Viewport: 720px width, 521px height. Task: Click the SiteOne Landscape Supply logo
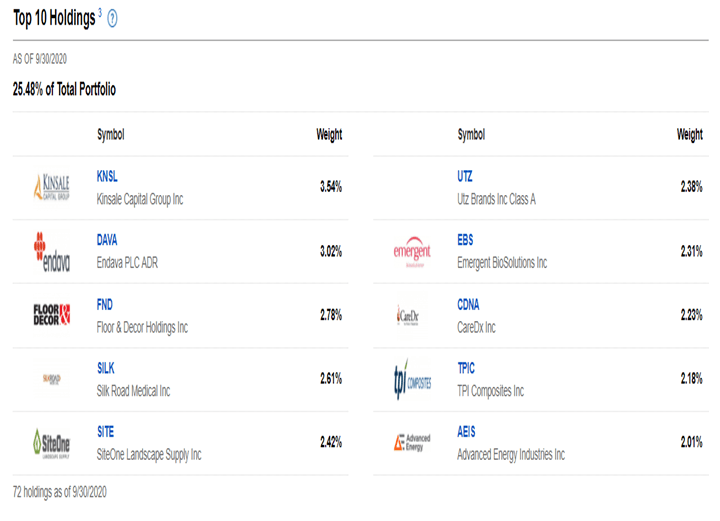(52, 442)
